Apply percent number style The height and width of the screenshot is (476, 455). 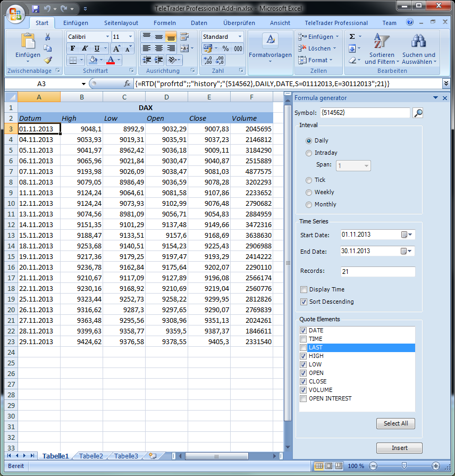[225, 48]
